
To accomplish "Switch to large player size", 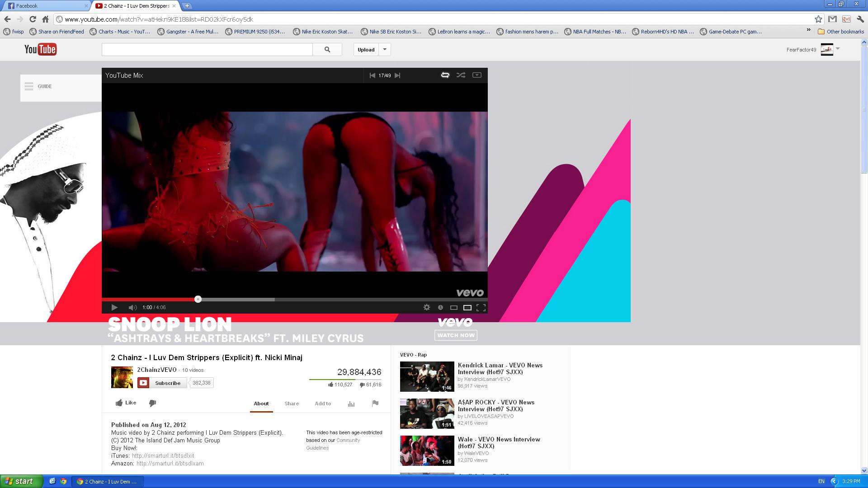I will pos(467,308).
